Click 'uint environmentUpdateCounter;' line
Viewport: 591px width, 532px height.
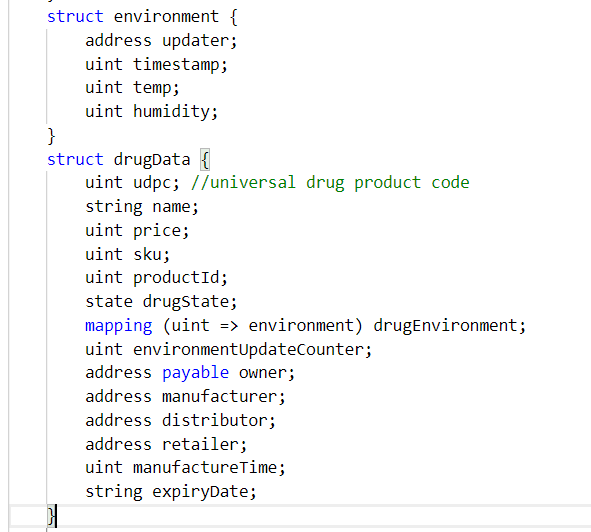(228, 350)
